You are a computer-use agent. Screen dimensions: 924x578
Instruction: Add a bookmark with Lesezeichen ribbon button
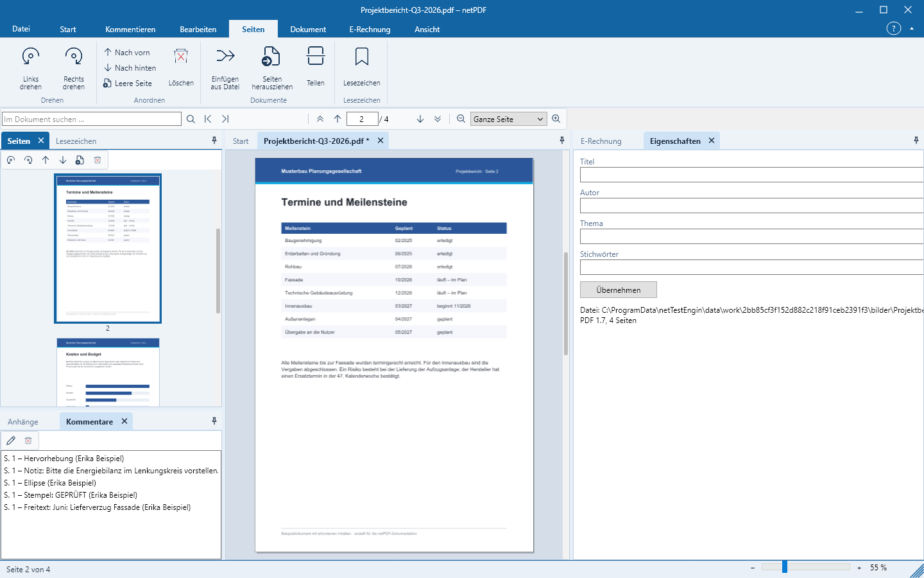[362, 67]
